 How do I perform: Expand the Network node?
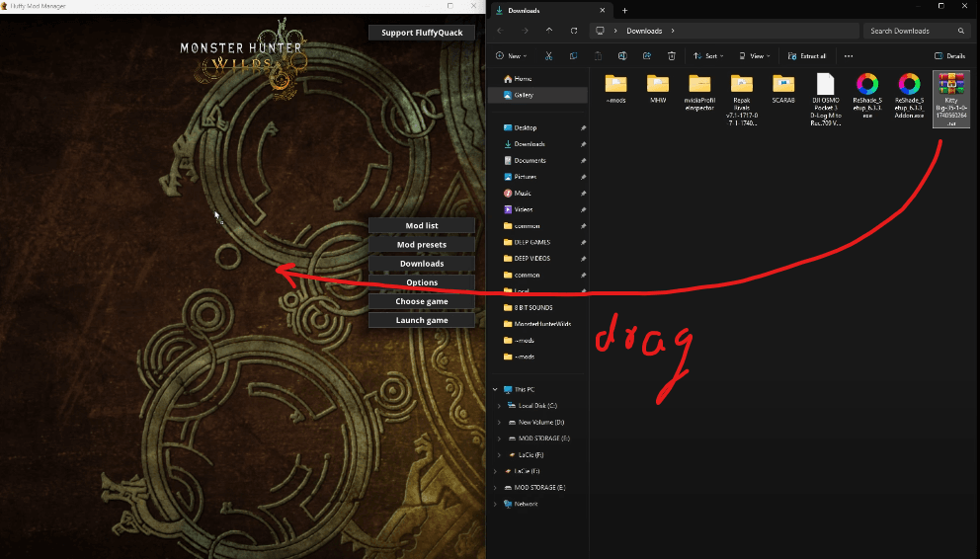click(495, 504)
